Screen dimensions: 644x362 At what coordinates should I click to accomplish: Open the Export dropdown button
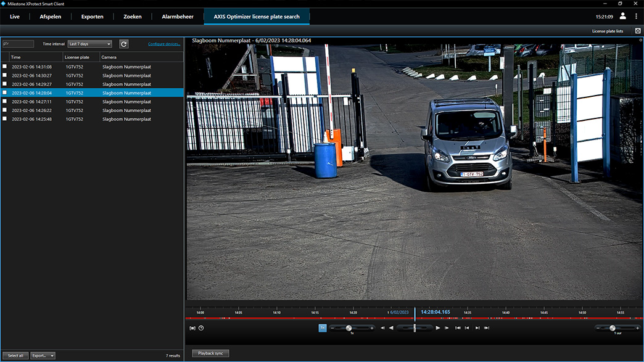[43, 355]
